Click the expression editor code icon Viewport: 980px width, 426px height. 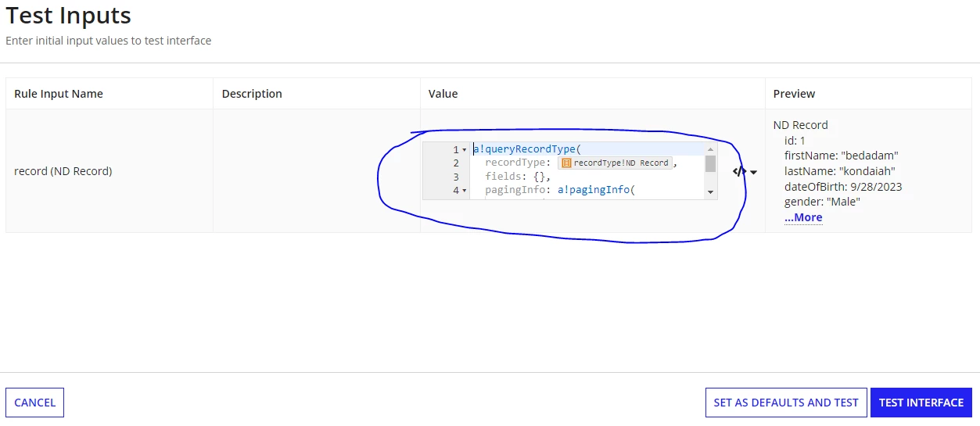739,171
